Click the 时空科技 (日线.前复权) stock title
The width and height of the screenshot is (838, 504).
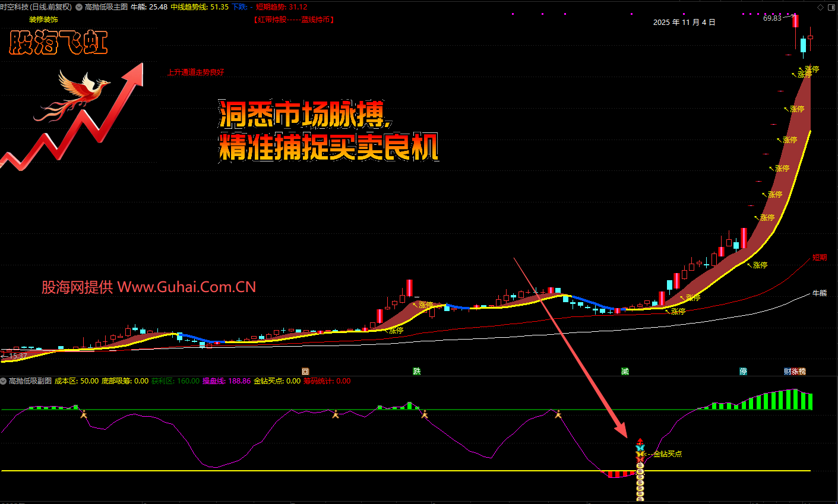[x=36, y=7]
